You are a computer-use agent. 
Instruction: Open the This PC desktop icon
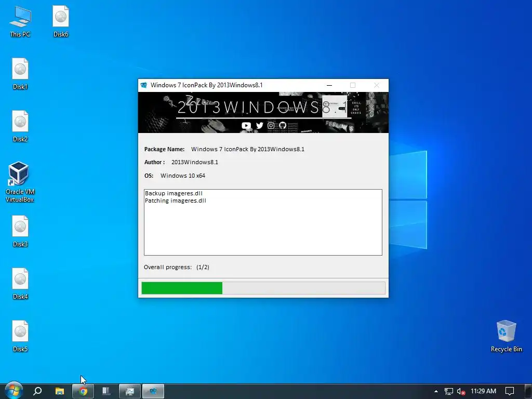(x=20, y=22)
